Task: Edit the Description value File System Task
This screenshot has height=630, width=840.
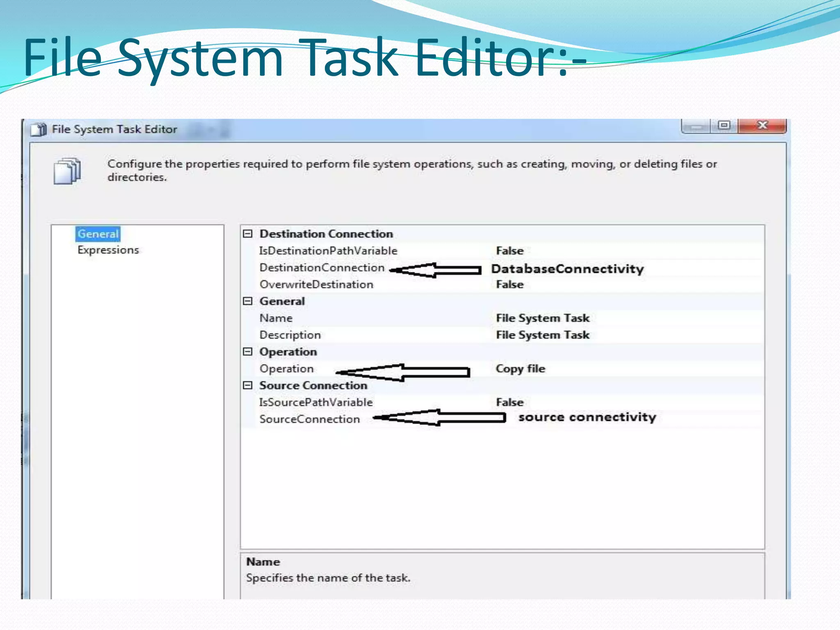Action: pos(543,335)
